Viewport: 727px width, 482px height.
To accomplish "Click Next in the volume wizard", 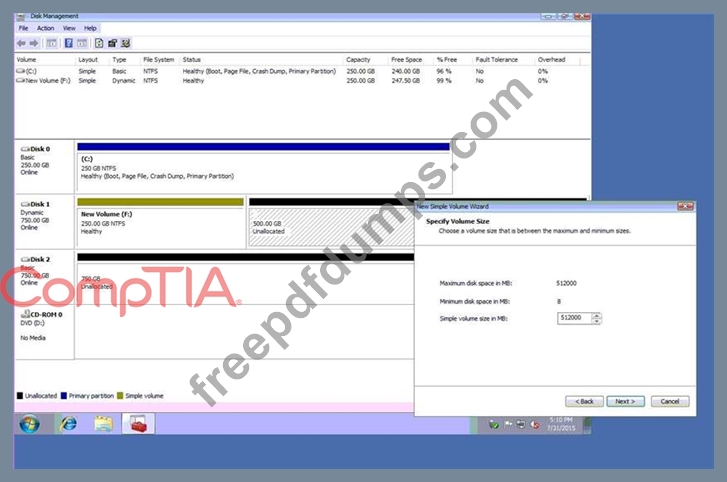I will [x=624, y=401].
